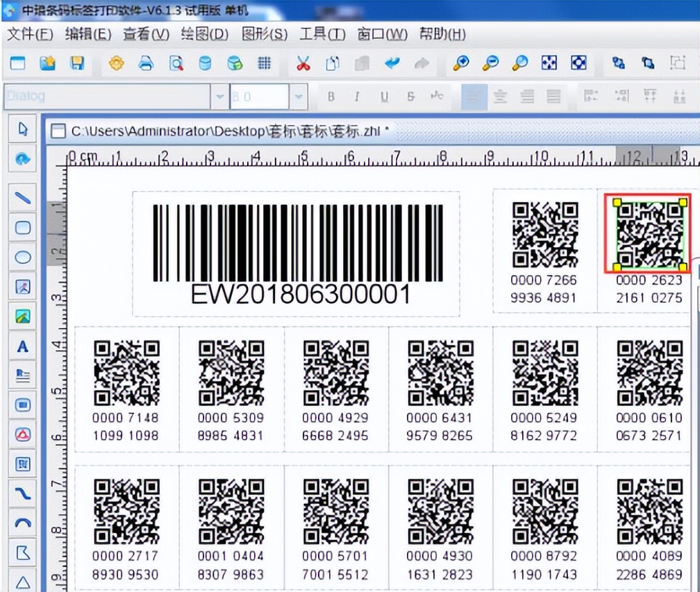This screenshot has width=700, height=592.
Task: Open the 工具(T) menu
Action: click(322, 34)
